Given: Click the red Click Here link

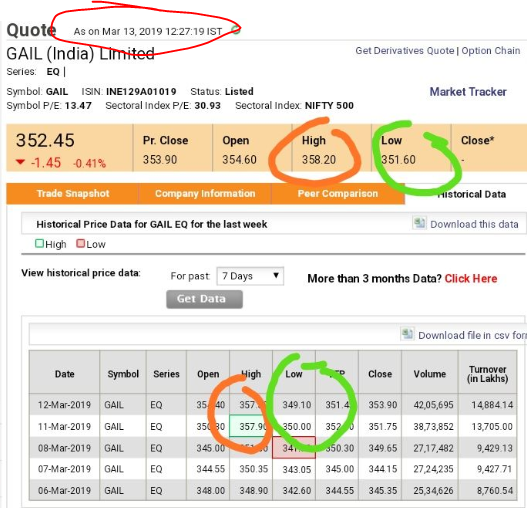Looking at the screenshot, I should coord(471,279).
